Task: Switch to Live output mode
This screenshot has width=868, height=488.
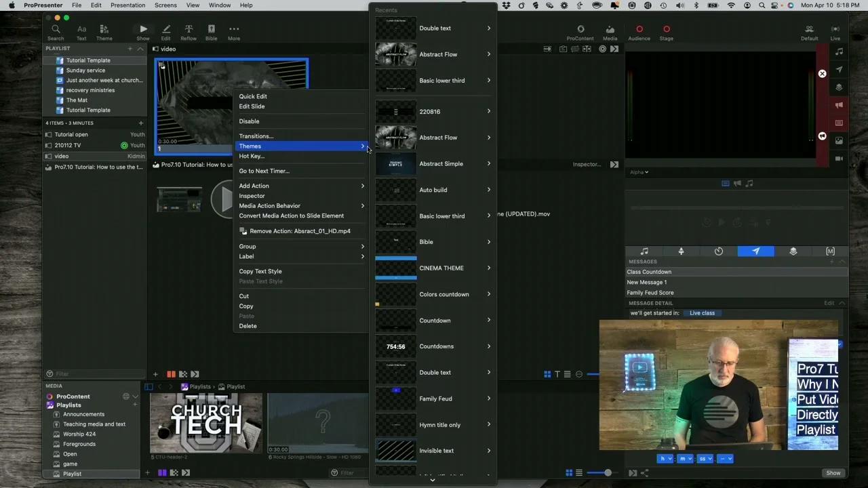Action: point(835,30)
